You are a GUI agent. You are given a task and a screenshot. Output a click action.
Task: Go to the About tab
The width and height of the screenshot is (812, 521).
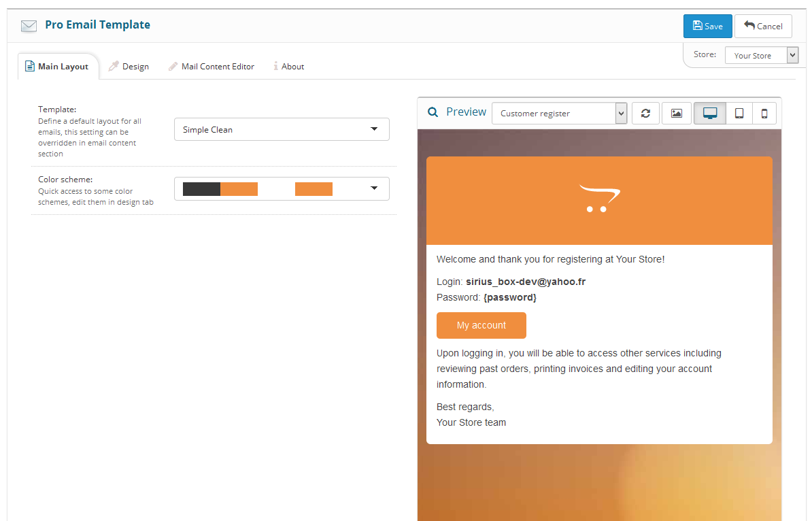pos(288,67)
